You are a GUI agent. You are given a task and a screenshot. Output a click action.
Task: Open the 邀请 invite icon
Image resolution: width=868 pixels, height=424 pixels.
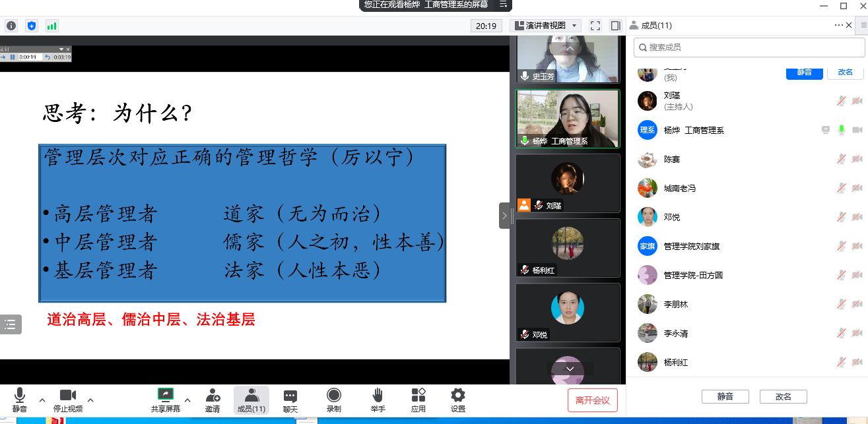pyautogui.click(x=213, y=400)
